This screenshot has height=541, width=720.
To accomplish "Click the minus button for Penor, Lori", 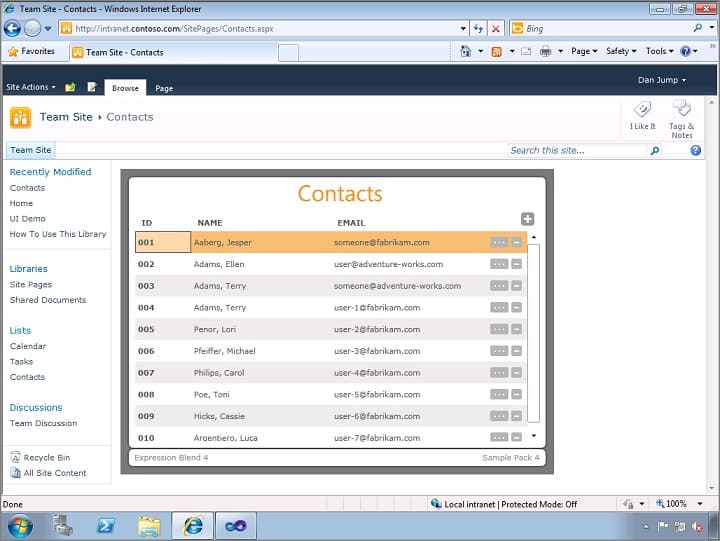I will (x=517, y=329).
